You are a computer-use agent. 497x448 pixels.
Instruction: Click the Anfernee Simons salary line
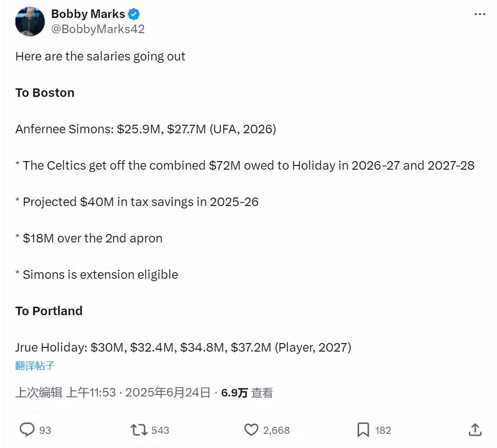146,129
